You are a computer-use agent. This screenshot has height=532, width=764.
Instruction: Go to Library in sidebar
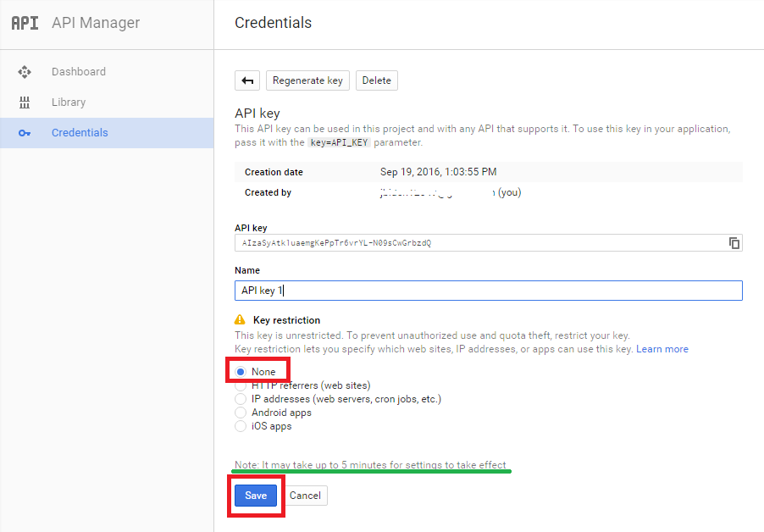(69, 103)
